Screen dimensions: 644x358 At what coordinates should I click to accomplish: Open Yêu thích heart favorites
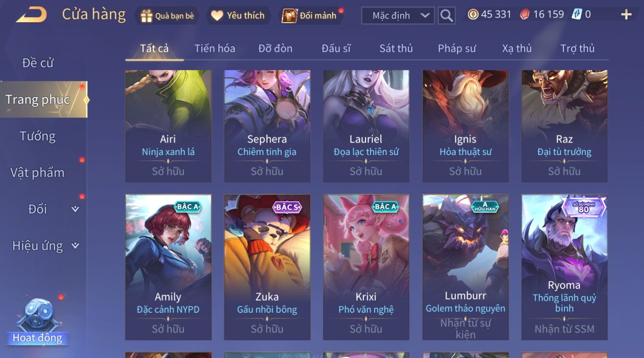(x=217, y=16)
